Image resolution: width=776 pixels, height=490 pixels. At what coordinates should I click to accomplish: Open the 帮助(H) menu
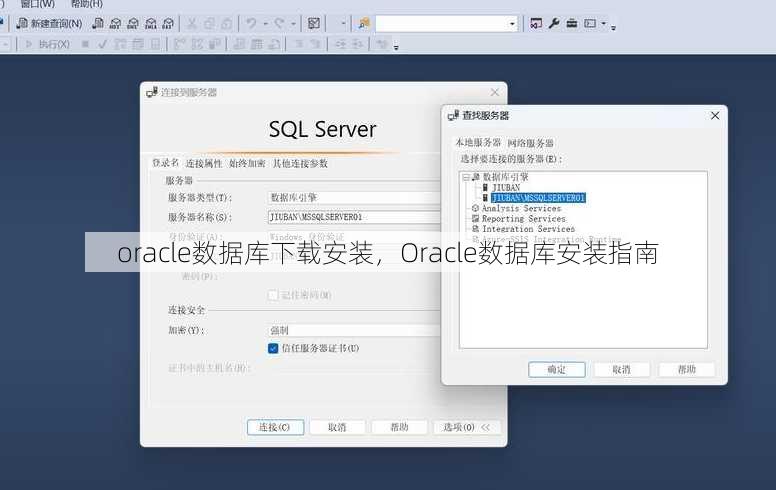(87, 4)
